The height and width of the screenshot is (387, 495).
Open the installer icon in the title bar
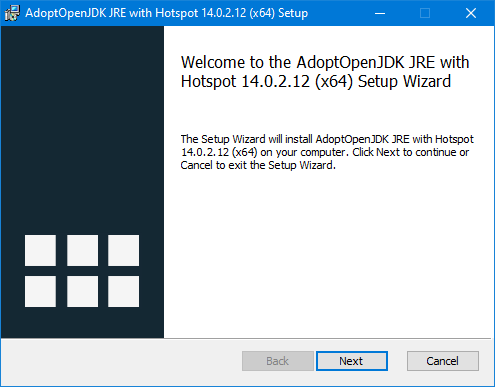point(12,13)
